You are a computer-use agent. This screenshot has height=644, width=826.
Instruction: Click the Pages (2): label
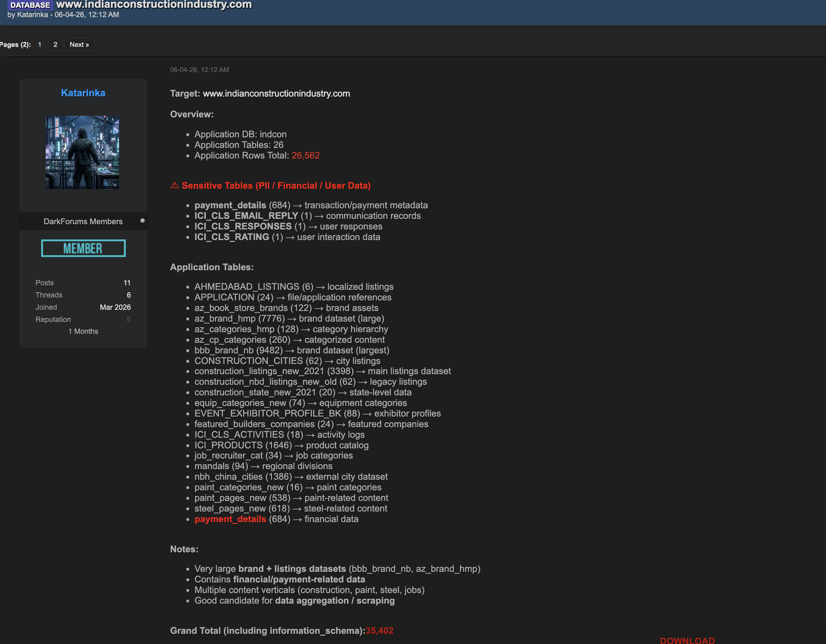15,45
